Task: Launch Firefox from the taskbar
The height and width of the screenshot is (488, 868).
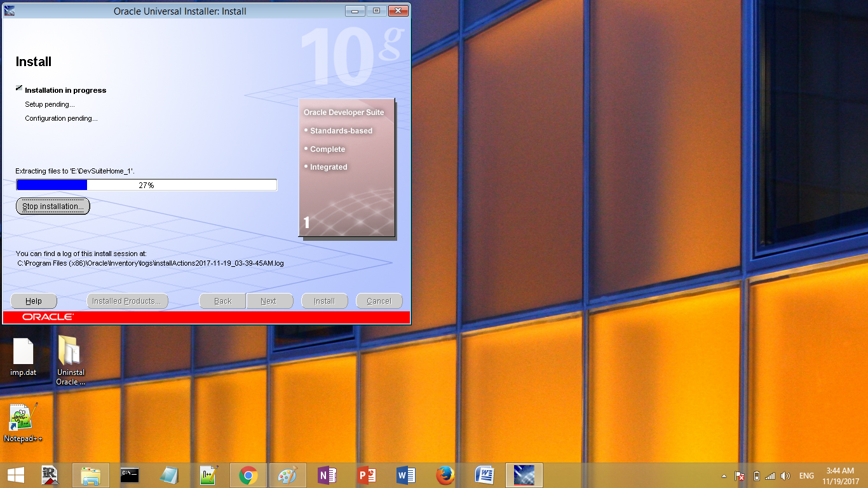Action: pyautogui.click(x=445, y=475)
